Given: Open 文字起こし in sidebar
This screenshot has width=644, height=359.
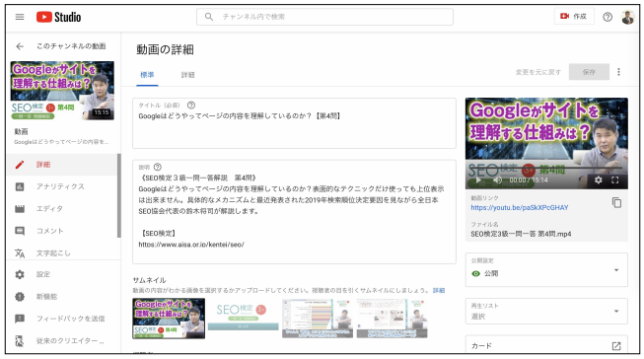Looking at the screenshot, I should [x=53, y=253].
